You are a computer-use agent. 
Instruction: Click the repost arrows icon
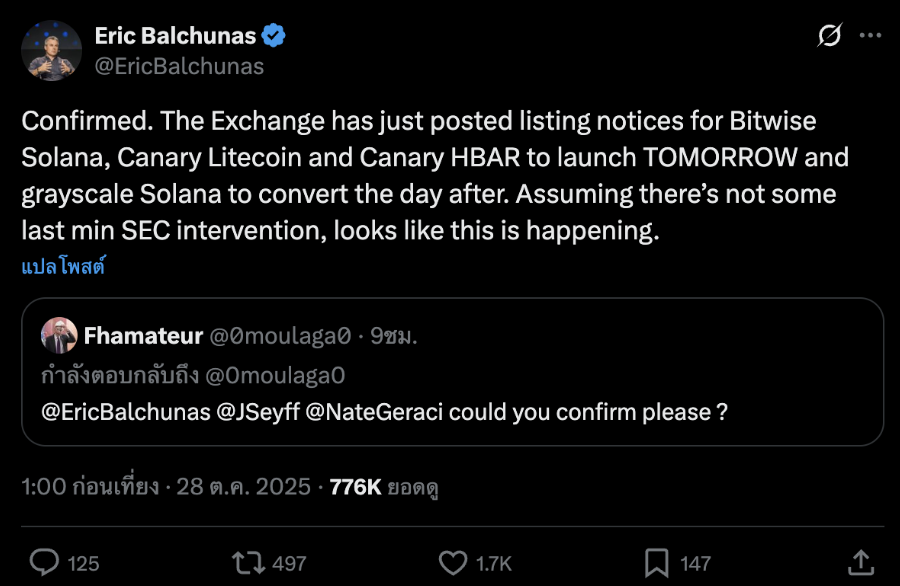(246, 562)
